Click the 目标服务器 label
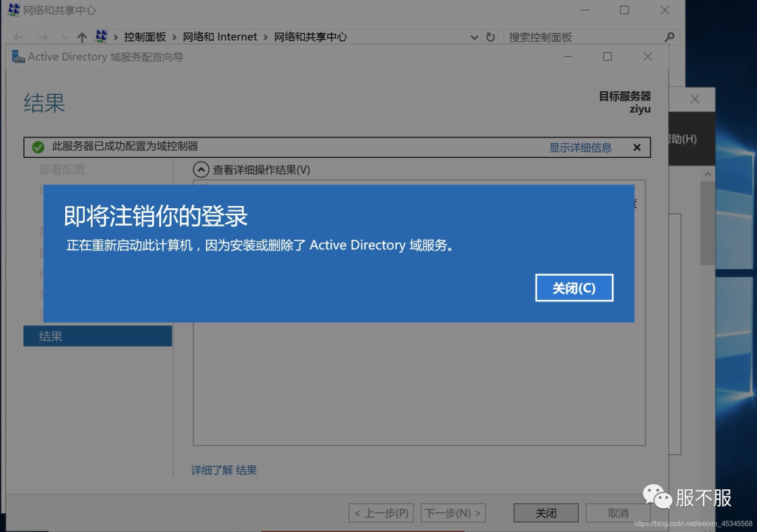 point(625,96)
